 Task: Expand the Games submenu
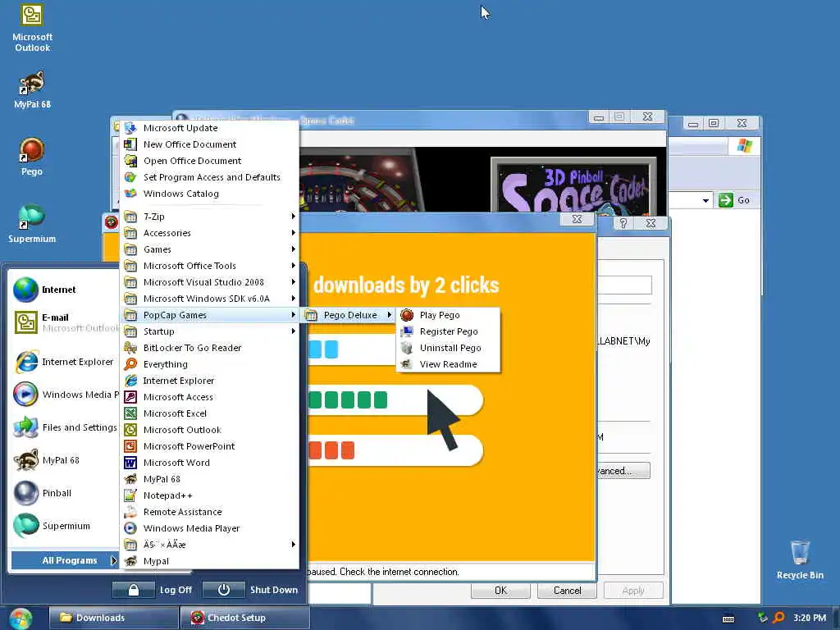pos(209,249)
